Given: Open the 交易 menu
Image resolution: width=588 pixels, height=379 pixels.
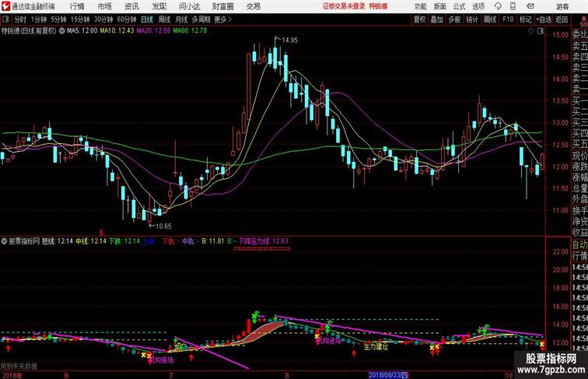Looking at the screenshot, I should [254, 6].
